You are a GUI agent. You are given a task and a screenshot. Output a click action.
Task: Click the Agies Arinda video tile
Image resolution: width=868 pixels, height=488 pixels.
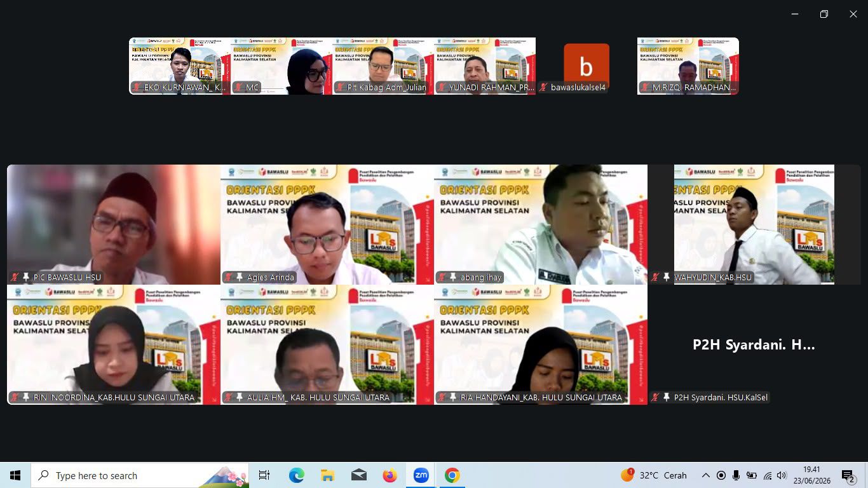327,224
